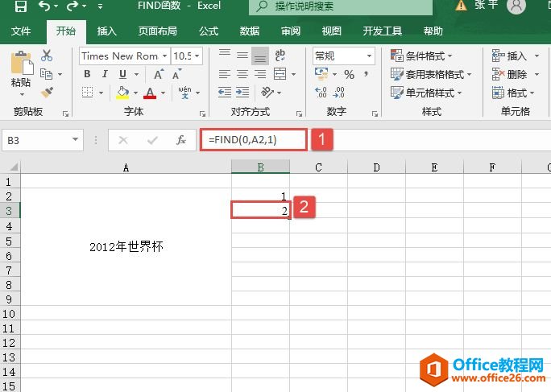The image size is (551, 392).
Task: Open text Orientation options
Action: pyautogui.click(x=267, y=93)
